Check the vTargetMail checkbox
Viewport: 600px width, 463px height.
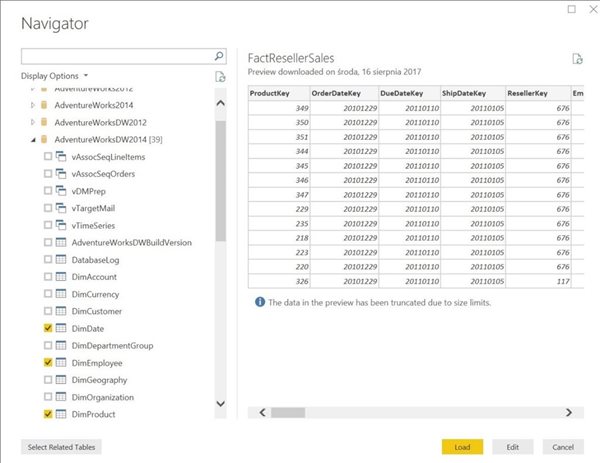48,208
